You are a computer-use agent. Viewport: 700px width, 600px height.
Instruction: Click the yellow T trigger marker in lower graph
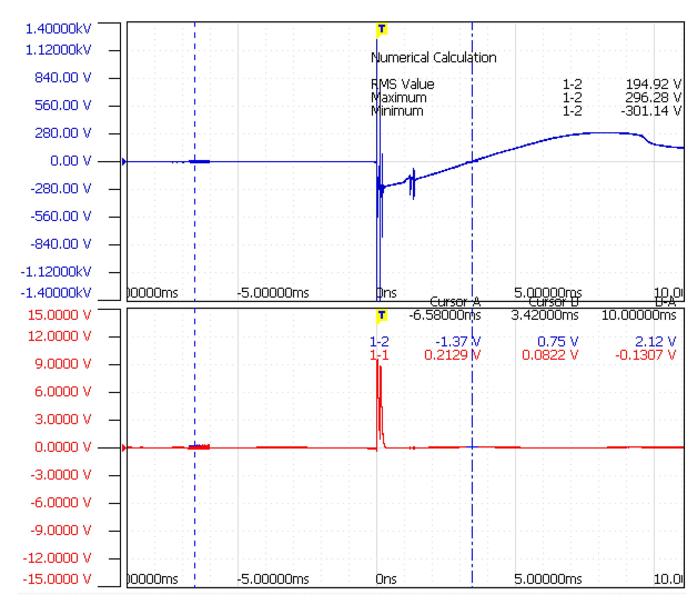pos(381,315)
